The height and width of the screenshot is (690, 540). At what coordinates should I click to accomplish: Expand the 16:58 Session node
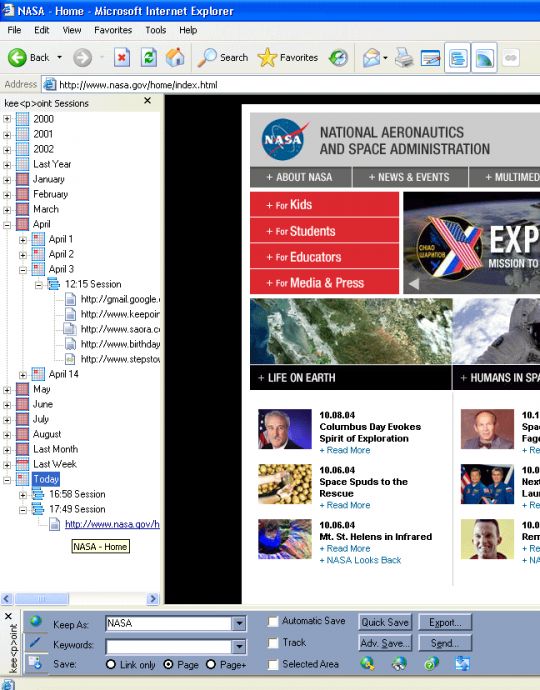click(23, 495)
